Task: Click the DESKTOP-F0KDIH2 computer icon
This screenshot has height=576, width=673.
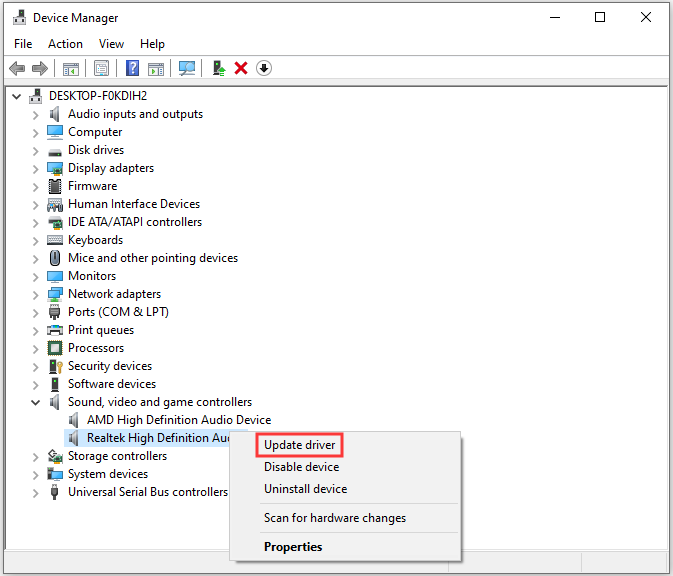Action: (36, 96)
